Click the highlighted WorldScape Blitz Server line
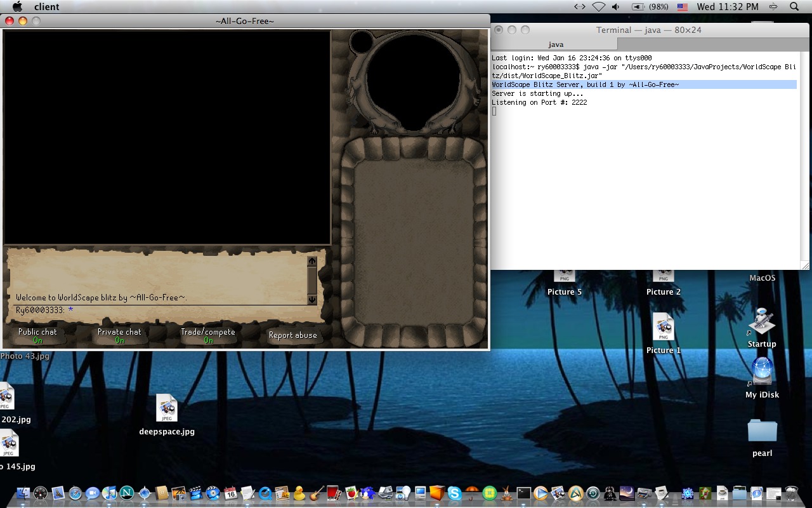 click(x=644, y=84)
